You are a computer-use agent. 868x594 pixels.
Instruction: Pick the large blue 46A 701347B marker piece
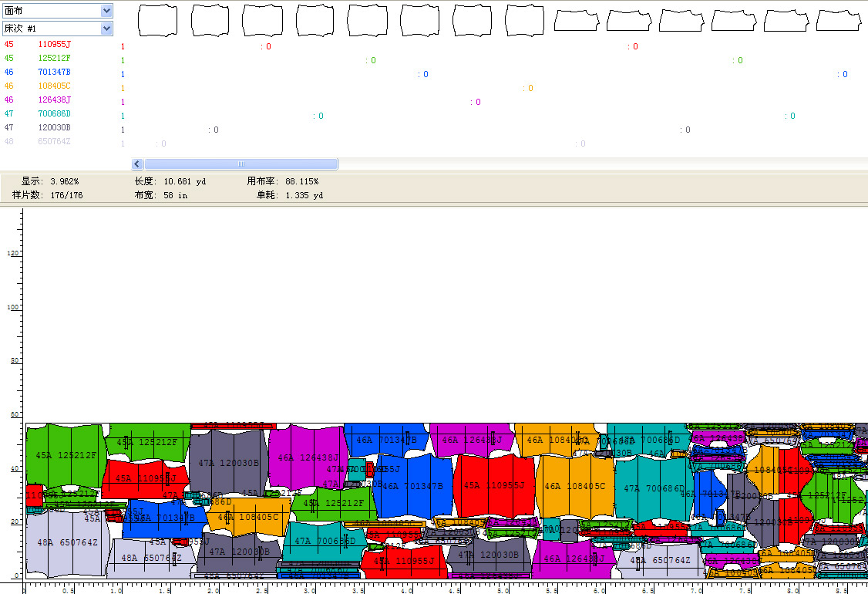[x=412, y=486]
